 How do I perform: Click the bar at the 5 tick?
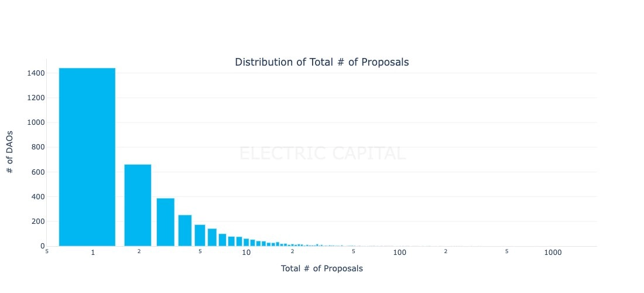point(200,236)
